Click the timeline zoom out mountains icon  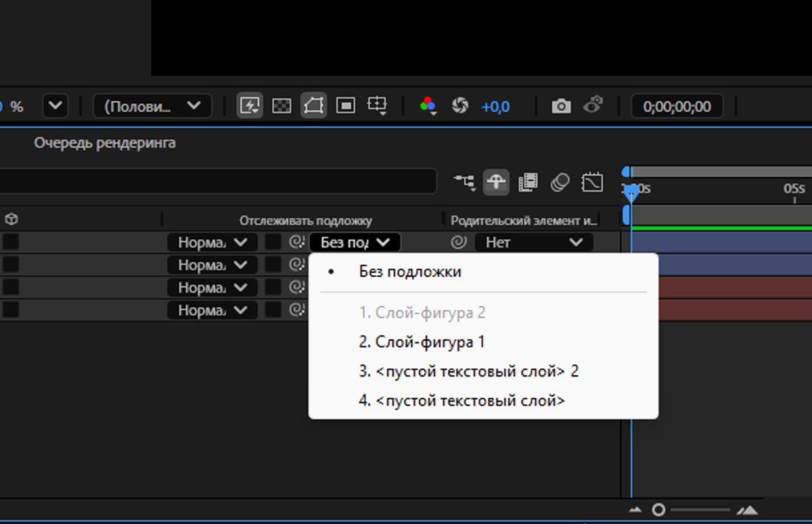(635, 510)
